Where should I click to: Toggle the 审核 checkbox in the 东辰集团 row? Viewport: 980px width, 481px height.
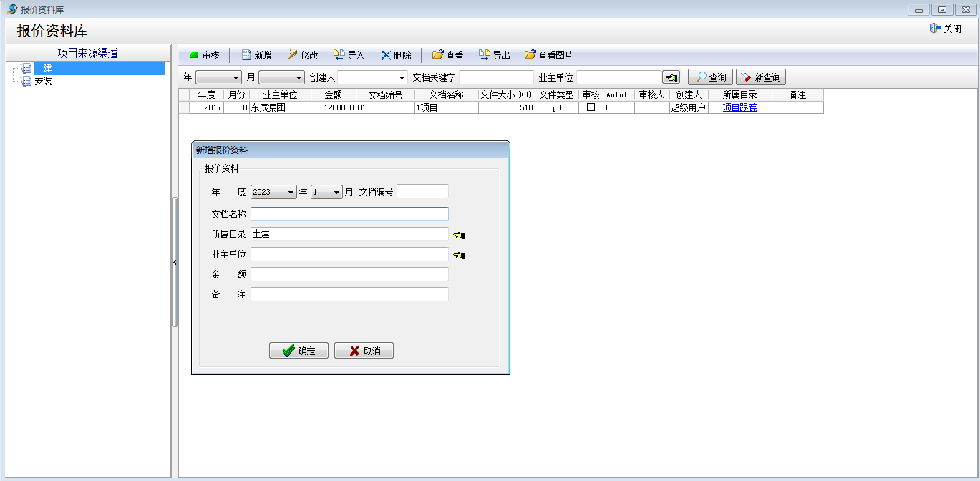[591, 107]
